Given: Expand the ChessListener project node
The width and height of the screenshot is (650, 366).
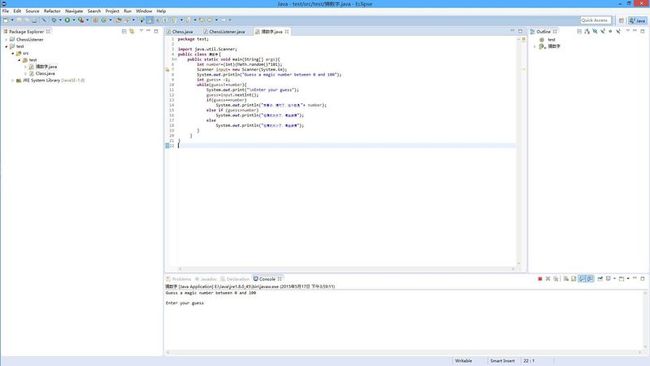Looking at the screenshot, I should (6, 40).
